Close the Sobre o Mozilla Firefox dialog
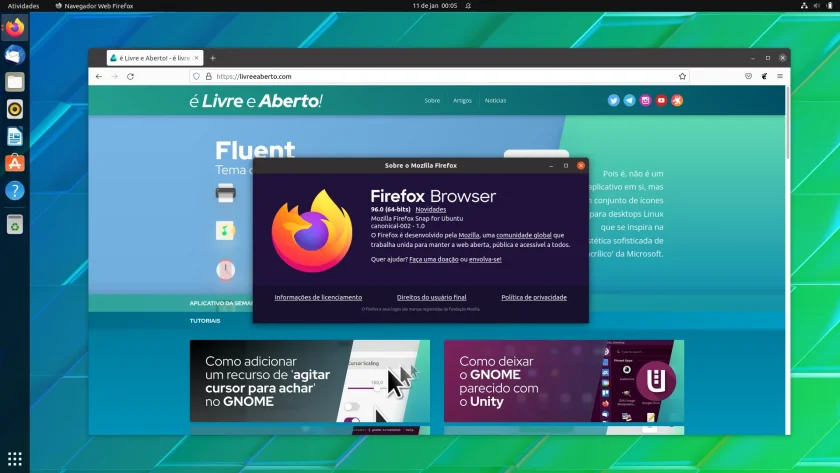Image resolution: width=840 pixels, height=473 pixels. [x=581, y=166]
